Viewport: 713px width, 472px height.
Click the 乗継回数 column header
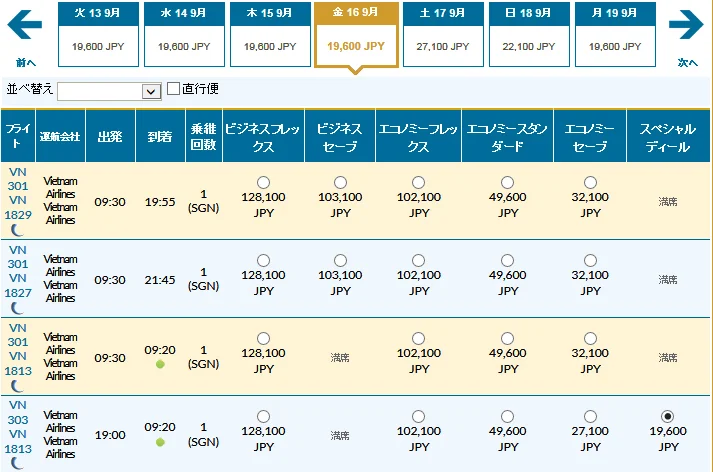[204, 136]
